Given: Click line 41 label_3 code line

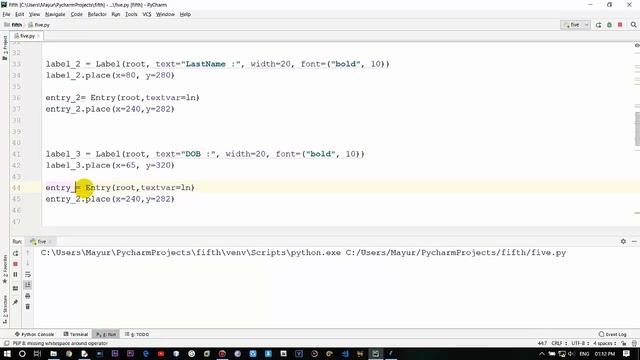Looking at the screenshot, I should coord(205,154).
